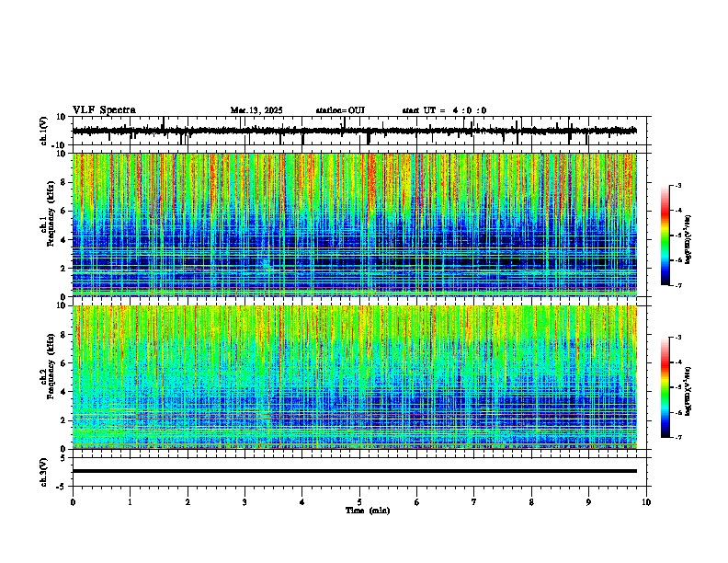
Task: Click inside the ch.2 spectrogram panel
Action: [354, 377]
